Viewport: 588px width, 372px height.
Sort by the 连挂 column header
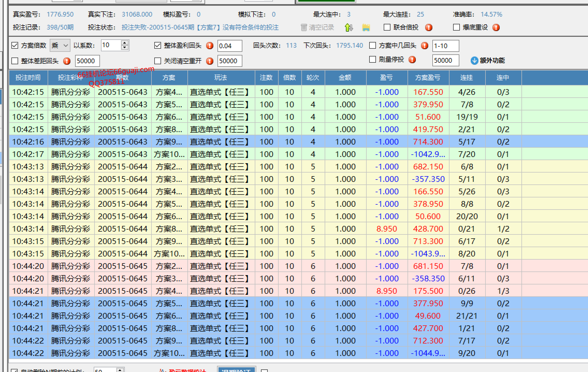click(x=467, y=77)
